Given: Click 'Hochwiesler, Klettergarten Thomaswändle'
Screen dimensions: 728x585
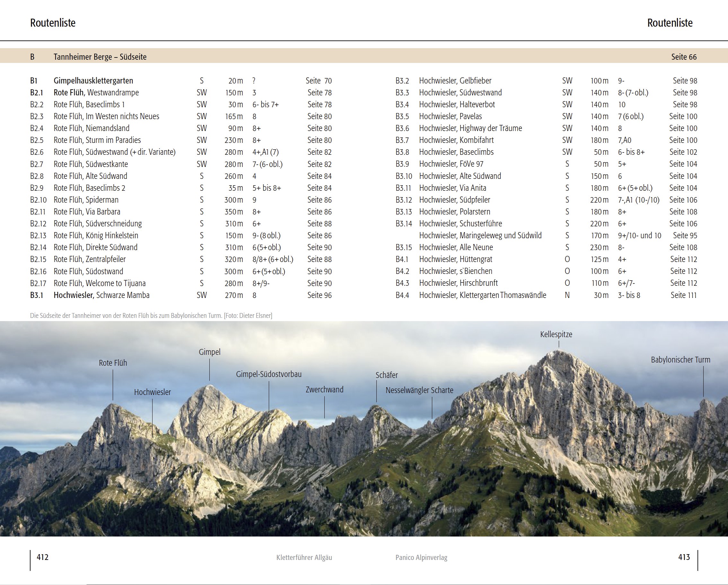Looking at the screenshot, I should coord(483,295).
